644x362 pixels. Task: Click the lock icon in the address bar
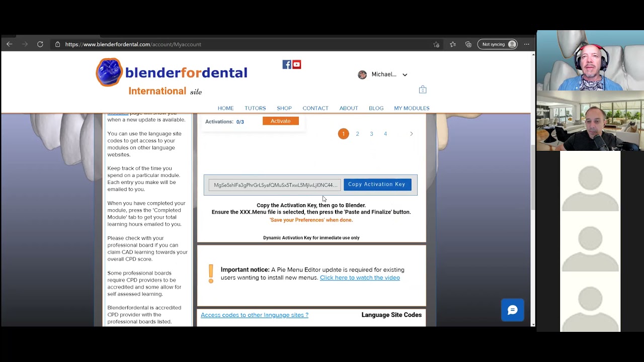(58, 44)
